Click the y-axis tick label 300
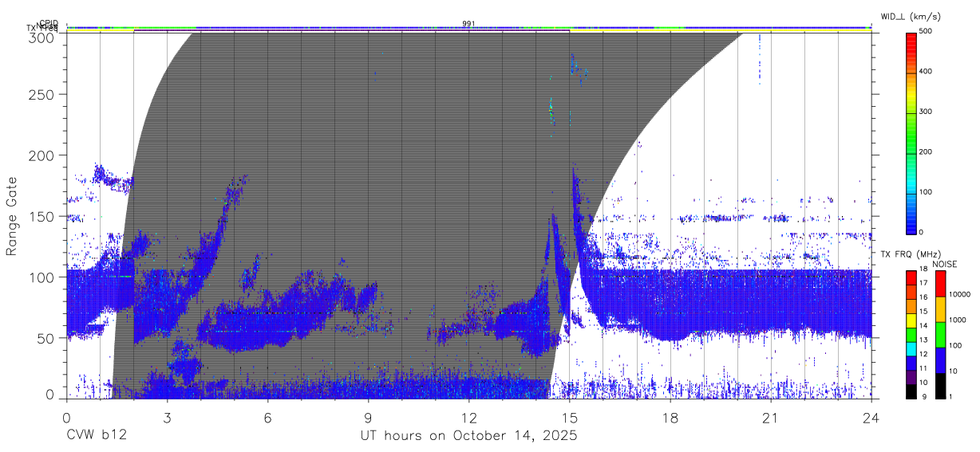 [42, 37]
